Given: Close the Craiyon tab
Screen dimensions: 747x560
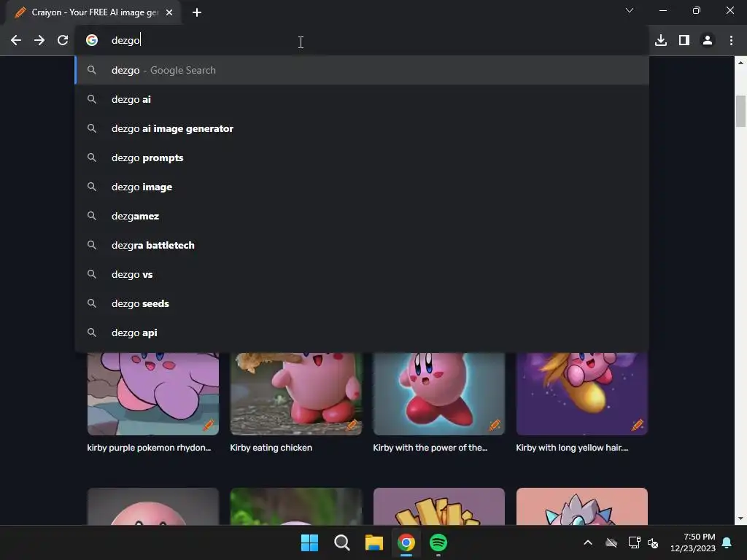Looking at the screenshot, I should [169, 12].
